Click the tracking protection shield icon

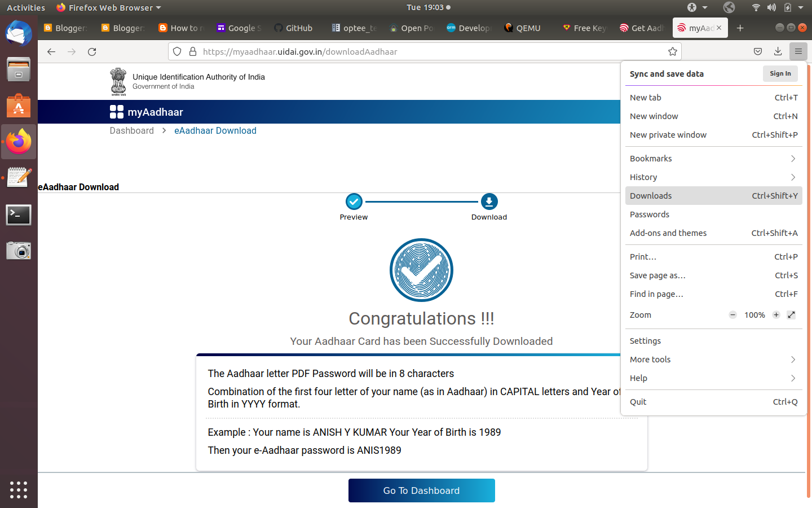point(177,51)
